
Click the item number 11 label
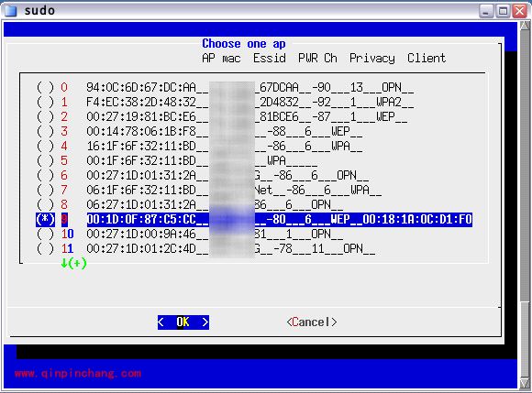tap(67, 248)
